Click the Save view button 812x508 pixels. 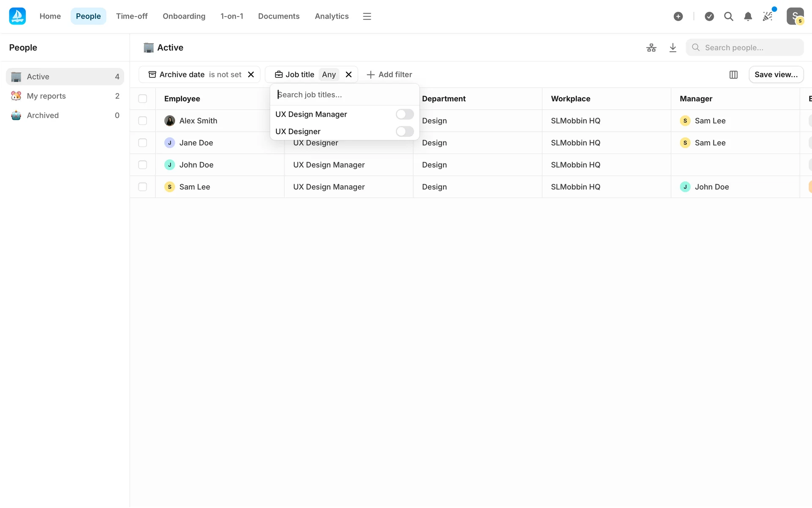776,75
